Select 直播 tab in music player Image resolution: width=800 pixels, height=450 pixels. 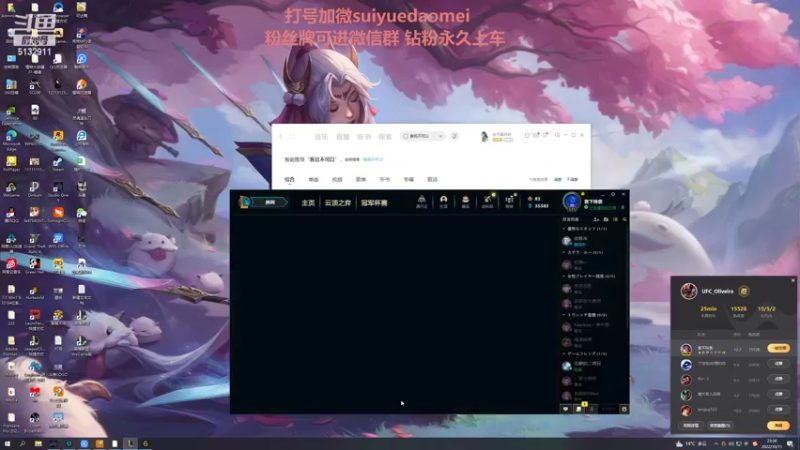click(x=342, y=137)
